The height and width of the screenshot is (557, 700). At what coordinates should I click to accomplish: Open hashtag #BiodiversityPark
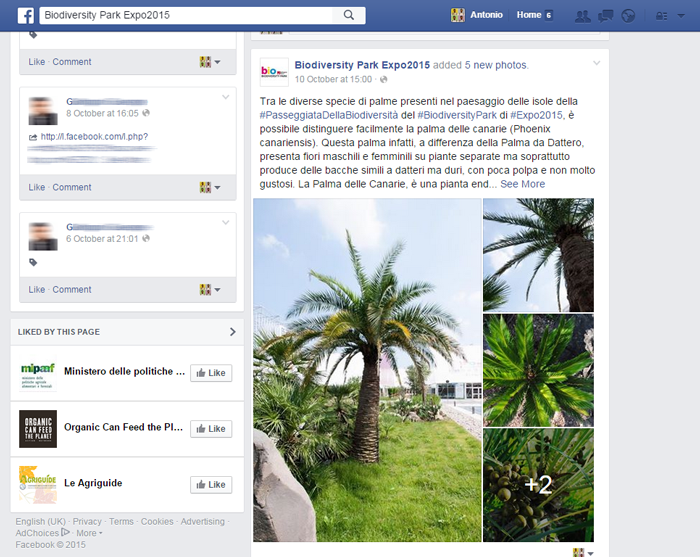(457, 115)
